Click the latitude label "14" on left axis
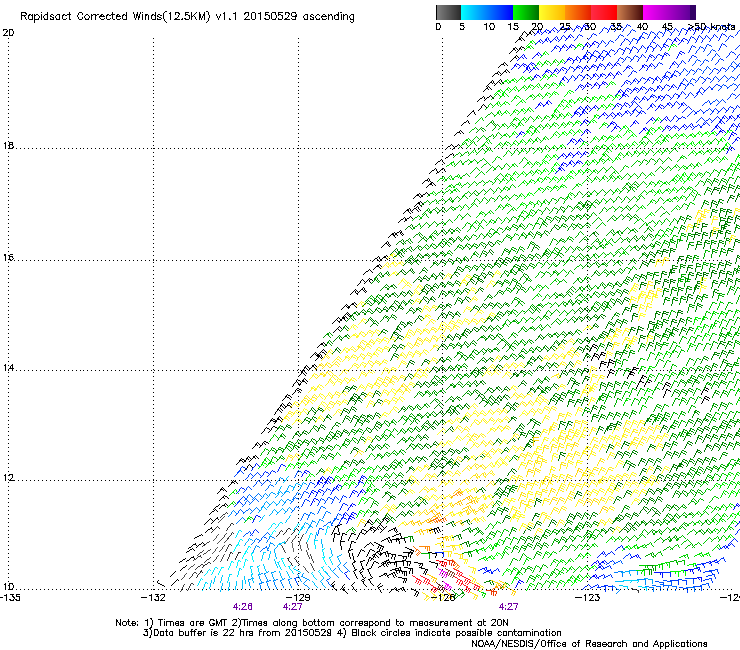The width and height of the screenshot is (740, 650). click(8, 368)
